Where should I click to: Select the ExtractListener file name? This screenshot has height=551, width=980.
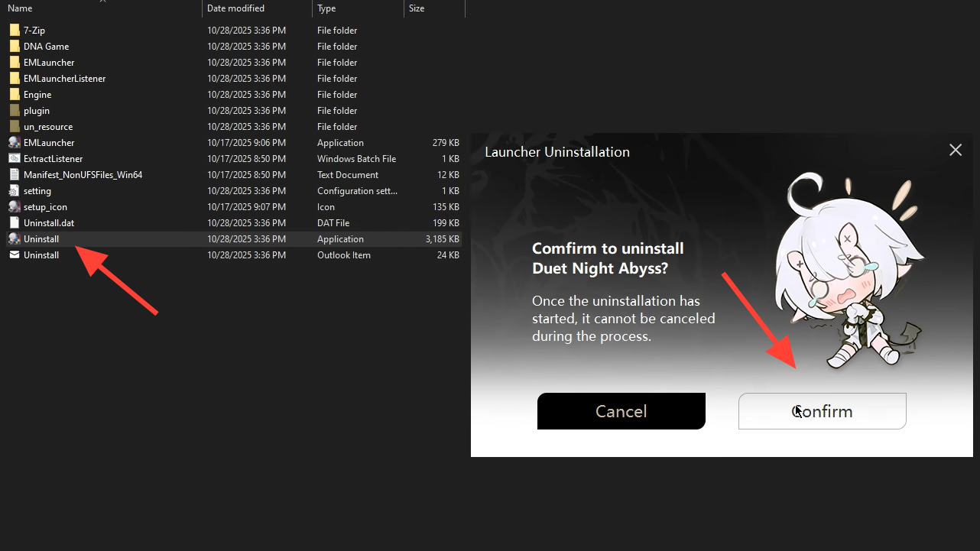coord(54,159)
